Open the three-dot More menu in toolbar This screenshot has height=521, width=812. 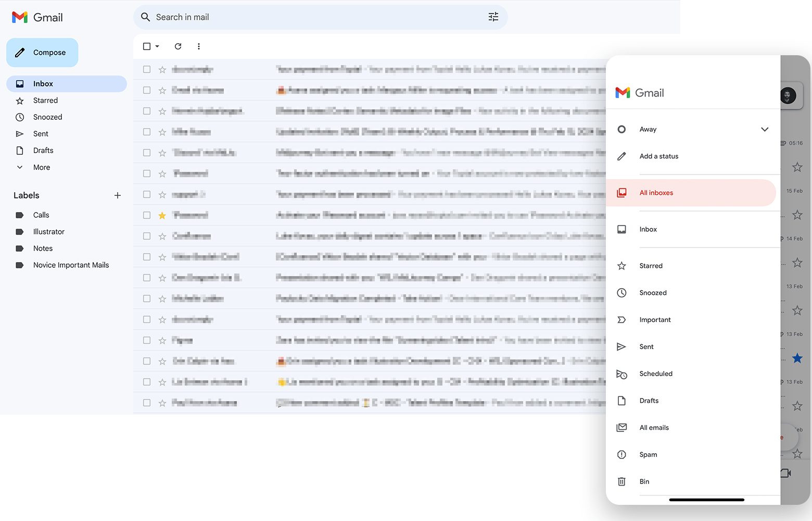(199, 46)
